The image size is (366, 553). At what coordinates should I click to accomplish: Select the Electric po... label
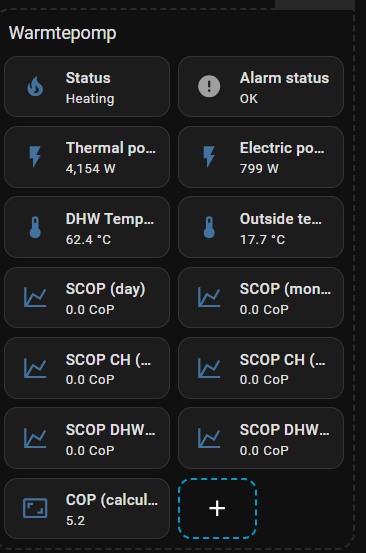(x=282, y=148)
